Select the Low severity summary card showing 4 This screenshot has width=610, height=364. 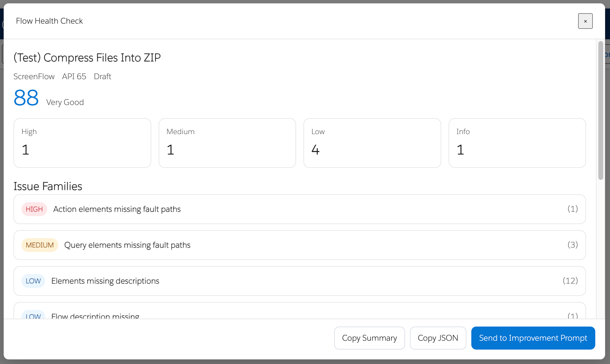(372, 143)
